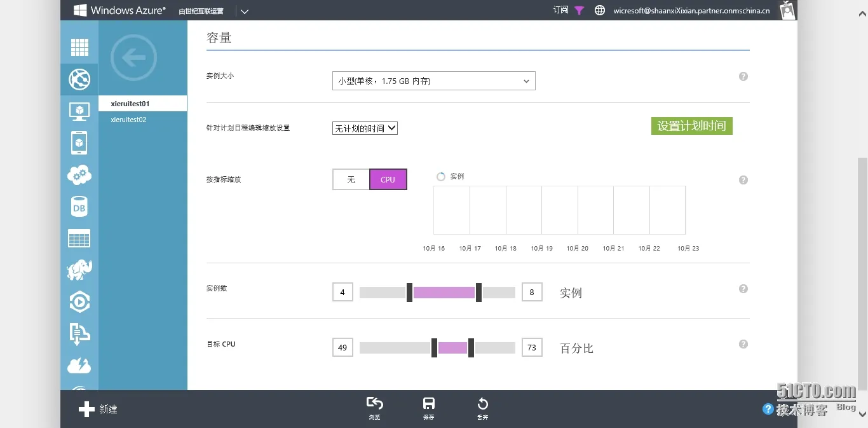
Task: Open the subscriptions filter funnel icon
Action: tap(579, 10)
